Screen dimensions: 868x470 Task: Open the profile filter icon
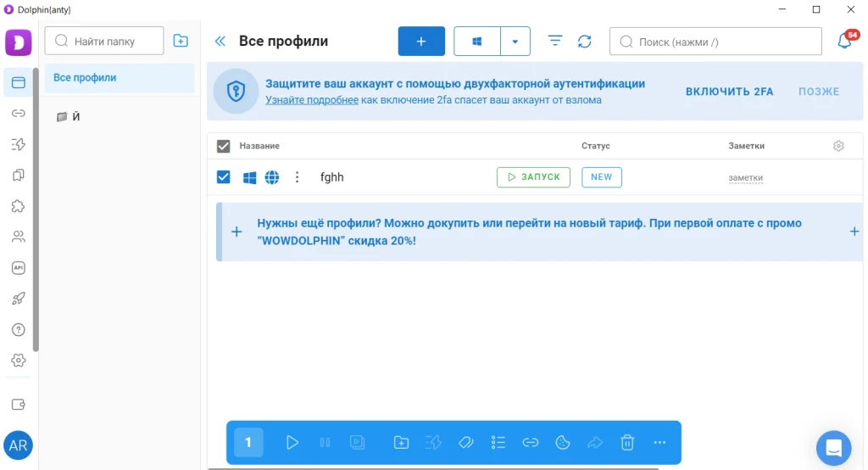coord(554,41)
